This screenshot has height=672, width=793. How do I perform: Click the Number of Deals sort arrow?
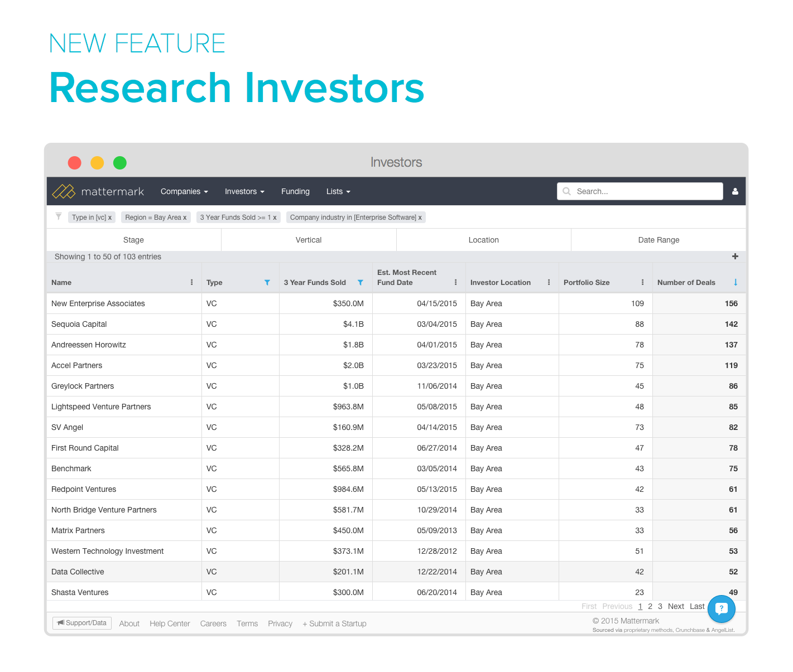(x=736, y=282)
